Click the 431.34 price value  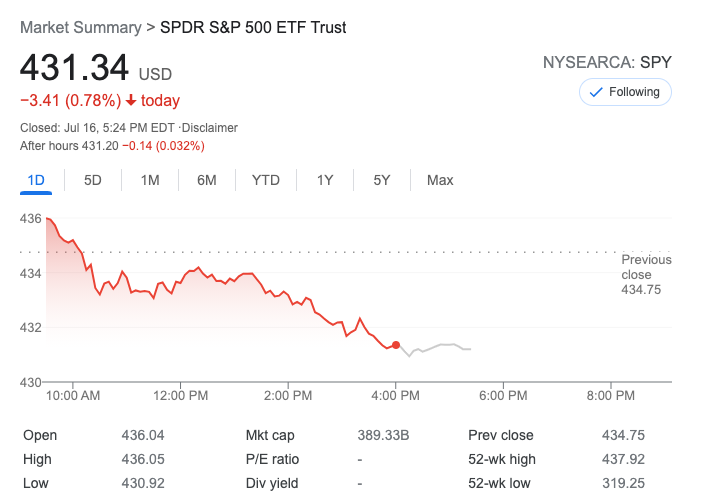(75, 68)
